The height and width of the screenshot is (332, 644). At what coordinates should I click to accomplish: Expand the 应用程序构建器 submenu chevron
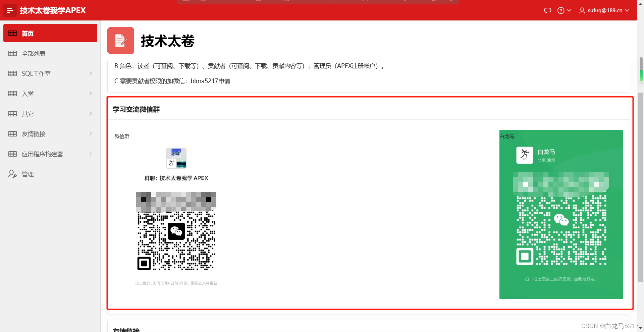tap(91, 154)
